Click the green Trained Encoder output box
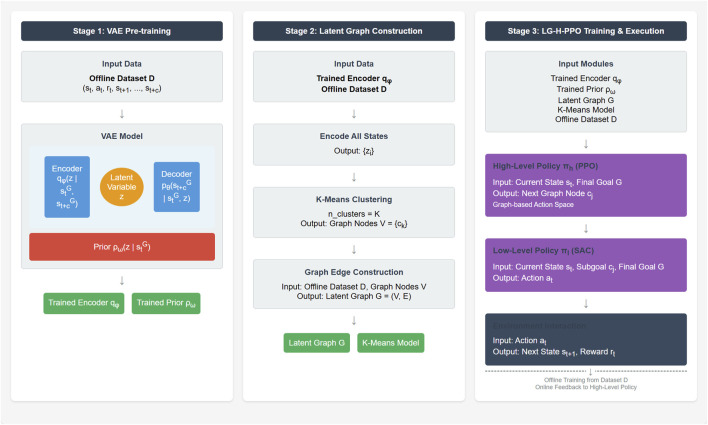 pos(84,303)
